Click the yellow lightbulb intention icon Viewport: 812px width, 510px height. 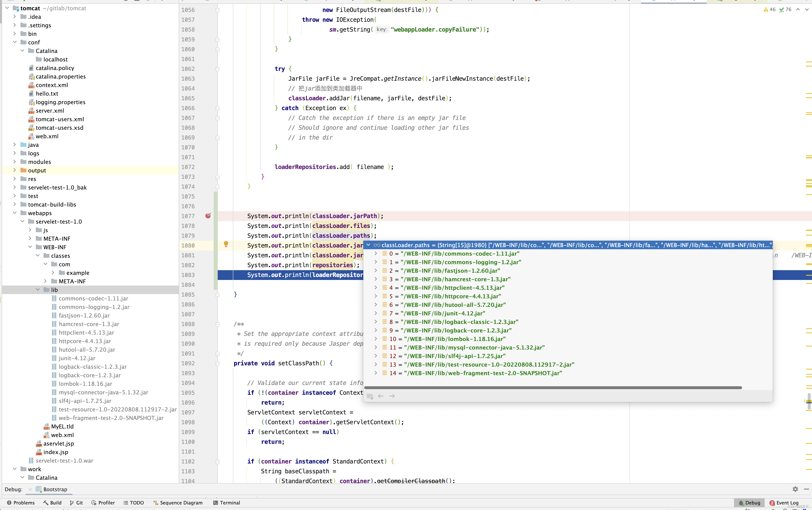[226, 244]
